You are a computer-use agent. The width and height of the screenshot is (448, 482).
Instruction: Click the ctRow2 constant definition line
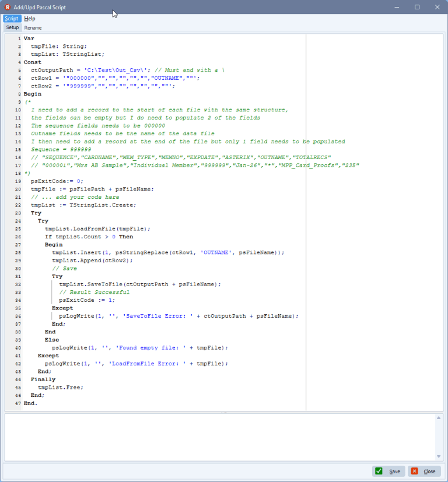pos(103,86)
